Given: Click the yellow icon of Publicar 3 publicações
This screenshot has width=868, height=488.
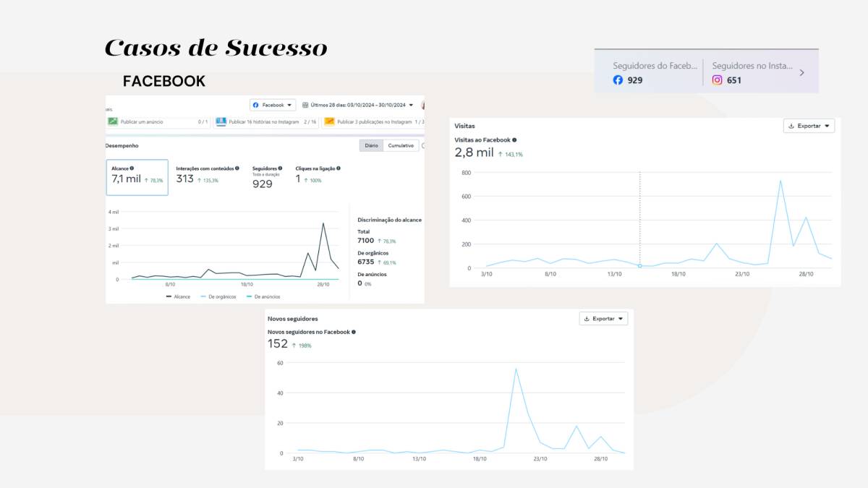Looking at the screenshot, I should tap(329, 121).
